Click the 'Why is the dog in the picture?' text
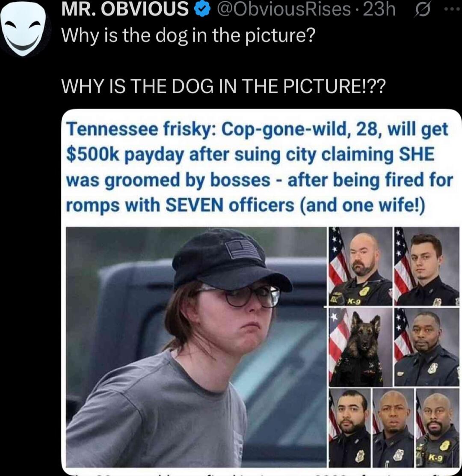 pyautogui.click(x=188, y=36)
